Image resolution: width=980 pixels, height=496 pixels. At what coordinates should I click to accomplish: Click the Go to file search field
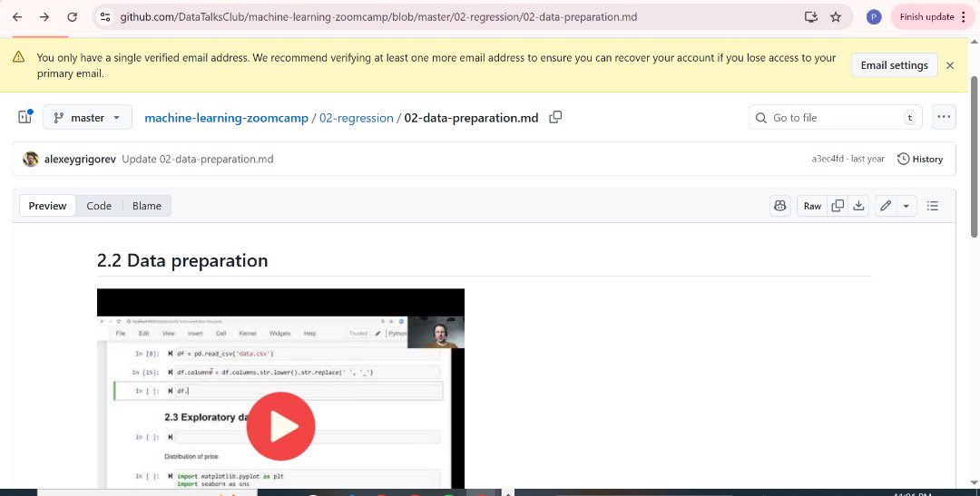coord(835,118)
